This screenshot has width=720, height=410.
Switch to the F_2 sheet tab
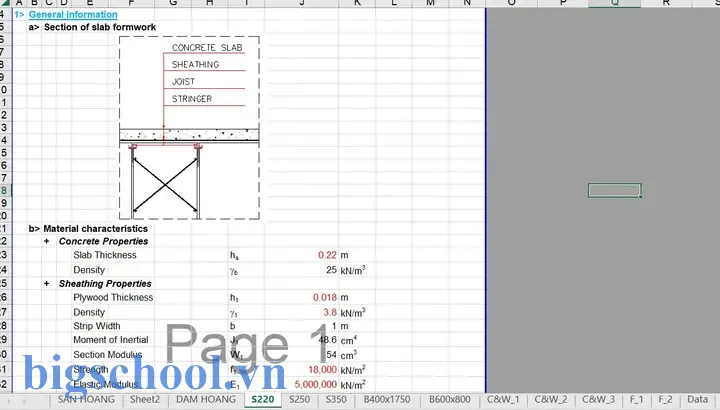(x=665, y=399)
